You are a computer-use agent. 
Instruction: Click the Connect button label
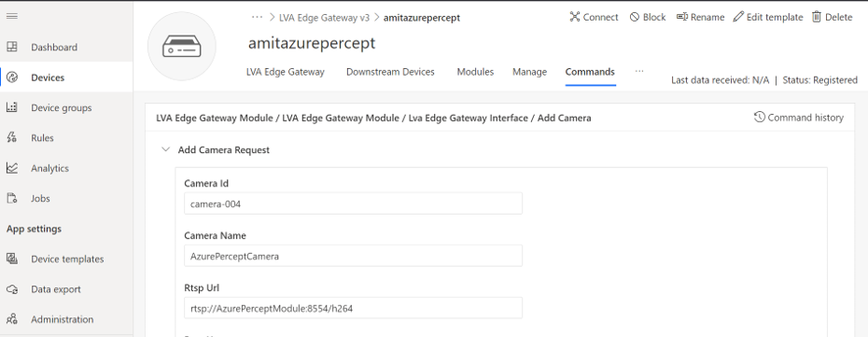(601, 17)
